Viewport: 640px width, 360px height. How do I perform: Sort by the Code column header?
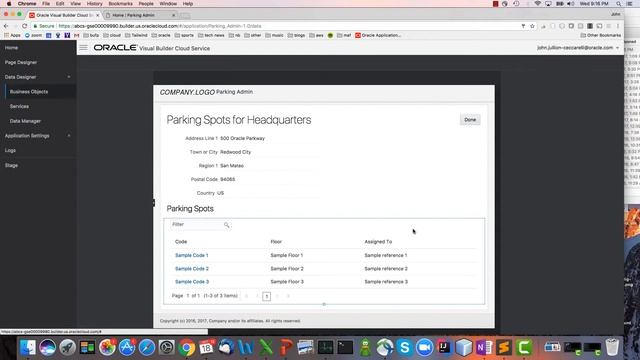181,242
